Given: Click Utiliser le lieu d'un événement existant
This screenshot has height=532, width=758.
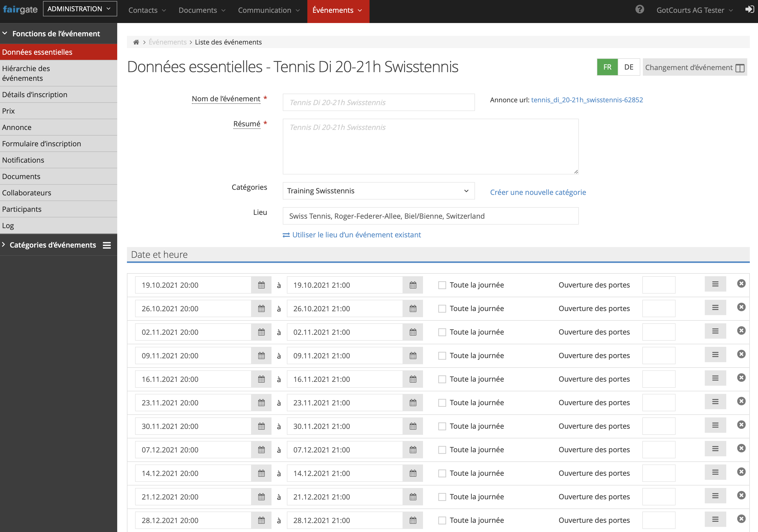Looking at the screenshot, I should click(x=352, y=235).
